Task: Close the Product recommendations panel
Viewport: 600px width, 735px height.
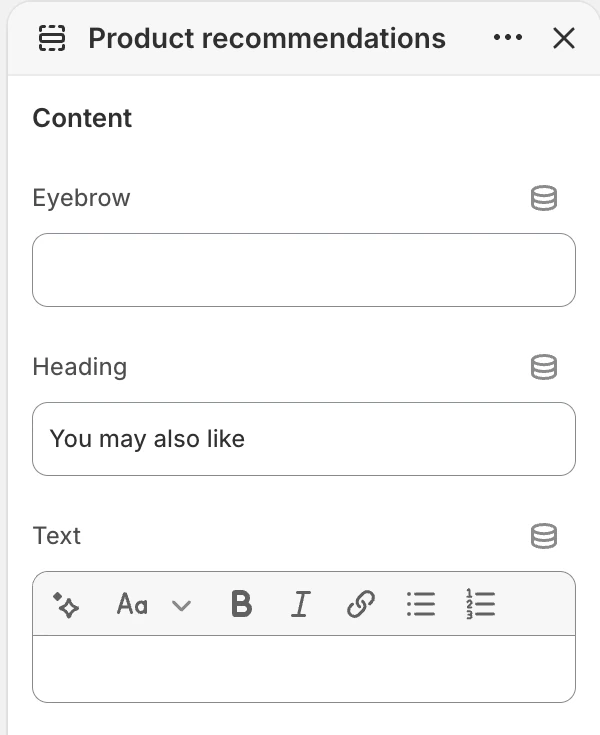Action: tap(564, 38)
